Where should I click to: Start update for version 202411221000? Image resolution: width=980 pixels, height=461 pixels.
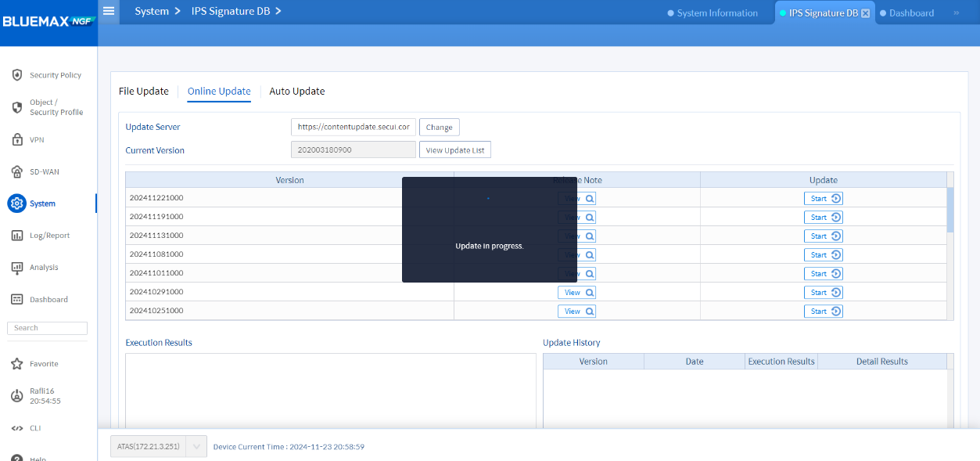pos(824,199)
